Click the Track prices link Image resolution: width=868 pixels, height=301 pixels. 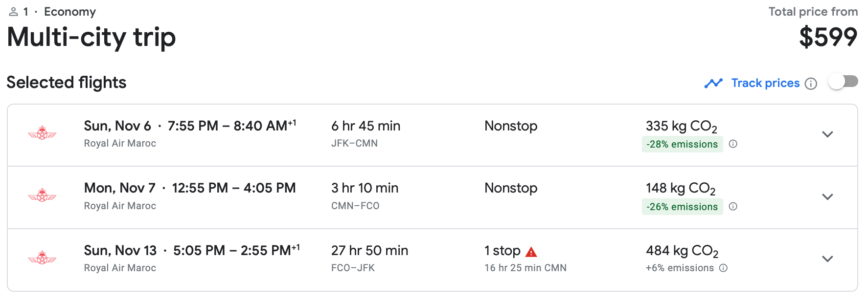point(765,83)
